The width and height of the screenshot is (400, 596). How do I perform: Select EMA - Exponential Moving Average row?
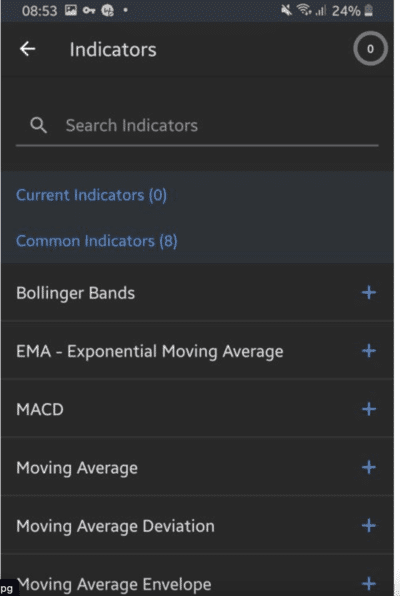pos(197,351)
